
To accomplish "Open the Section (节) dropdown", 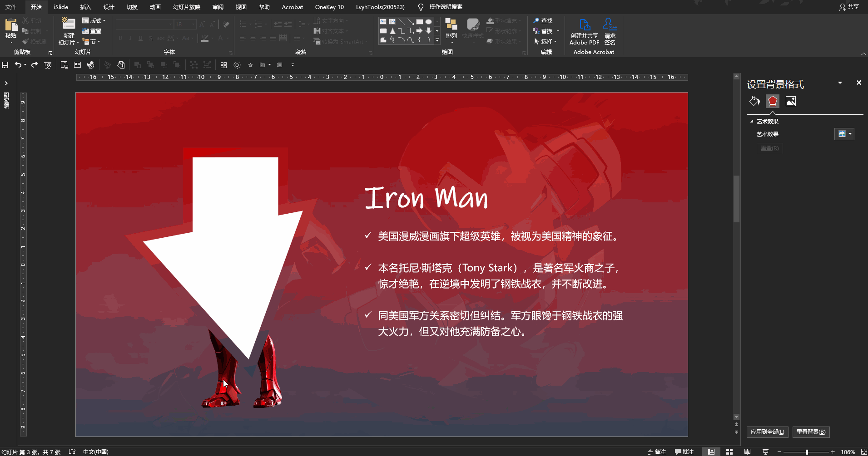I will click(x=91, y=41).
